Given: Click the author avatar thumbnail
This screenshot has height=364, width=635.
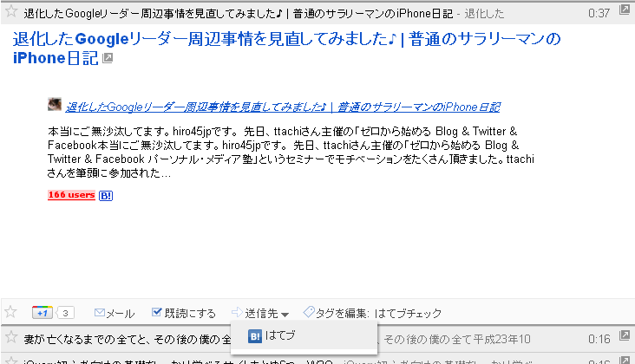Looking at the screenshot, I should (x=55, y=104).
